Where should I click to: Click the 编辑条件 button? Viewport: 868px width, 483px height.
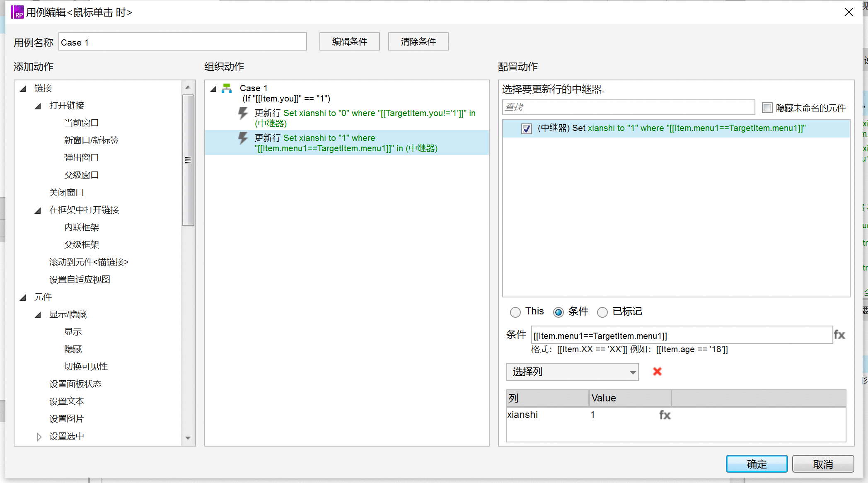349,41
